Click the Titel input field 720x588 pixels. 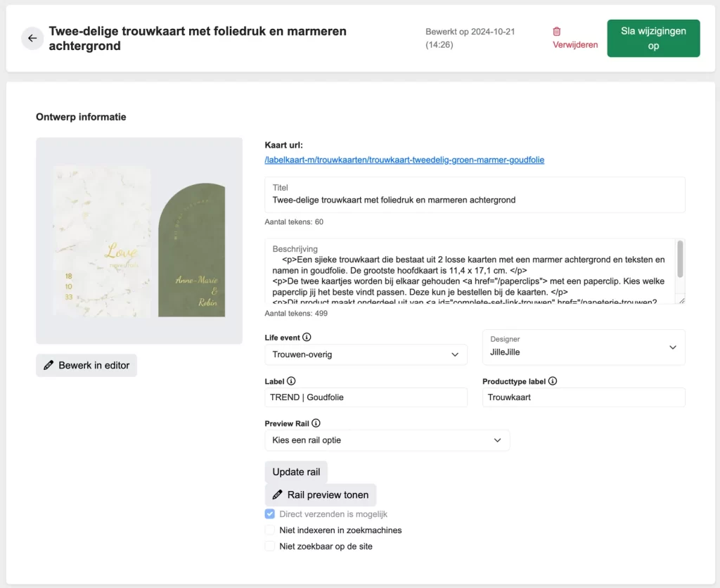(x=475, y=200)
